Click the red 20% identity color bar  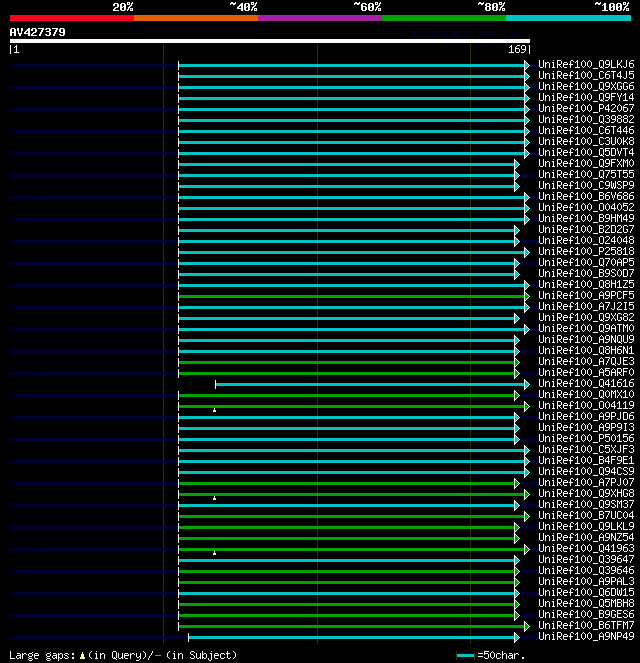click(72, 18)
